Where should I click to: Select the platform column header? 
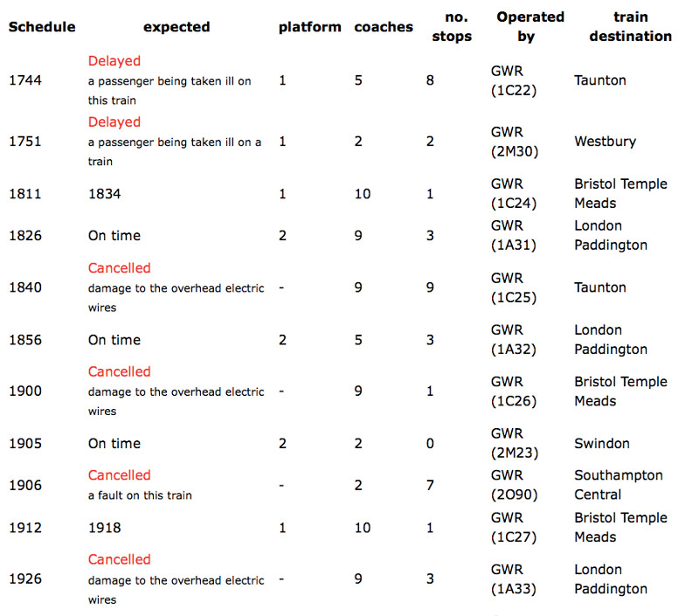click(x=309, y=27)
